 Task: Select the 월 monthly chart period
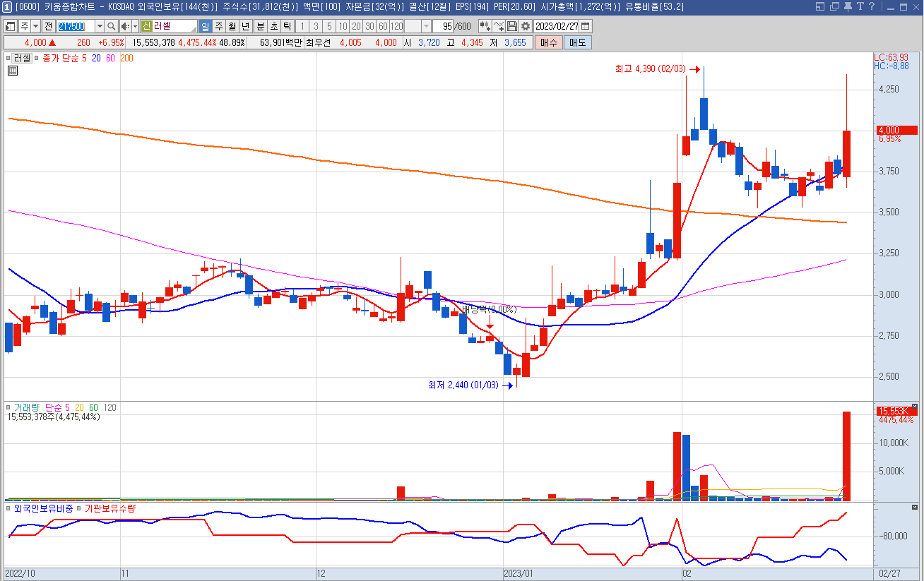[232, 26]
